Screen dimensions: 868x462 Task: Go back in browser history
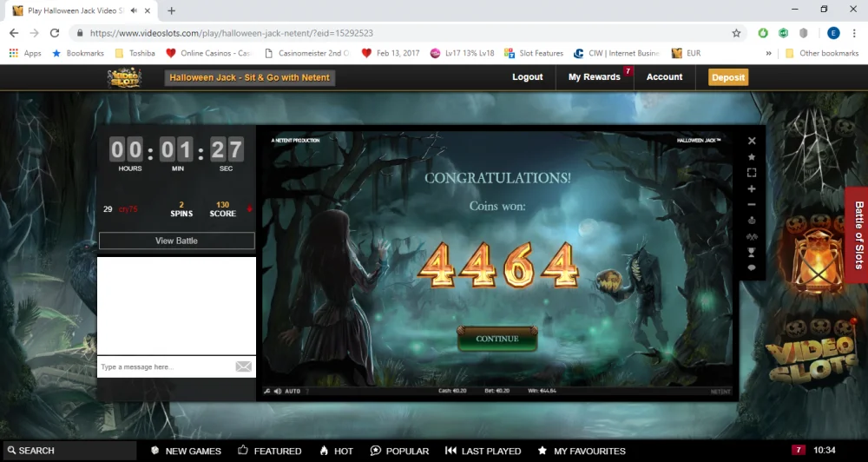14,33
